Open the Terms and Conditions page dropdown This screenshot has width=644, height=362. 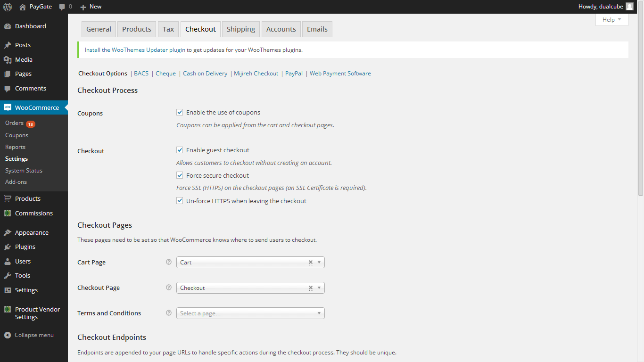coord(250,313)
